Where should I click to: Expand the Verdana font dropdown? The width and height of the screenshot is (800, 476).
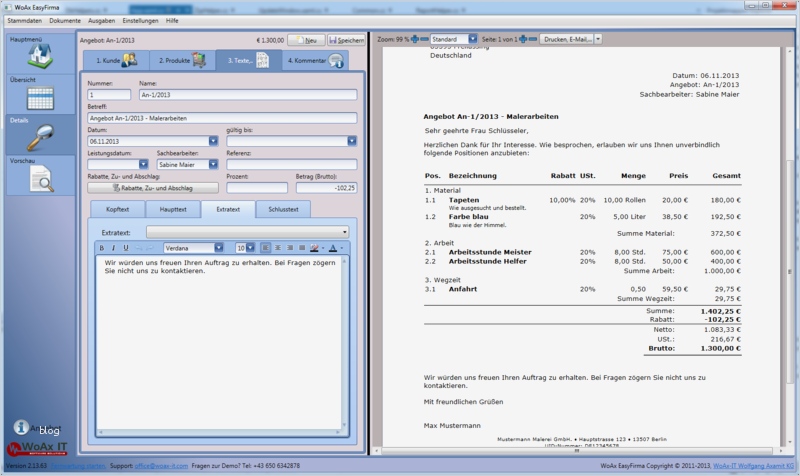[x=218, y=247]
